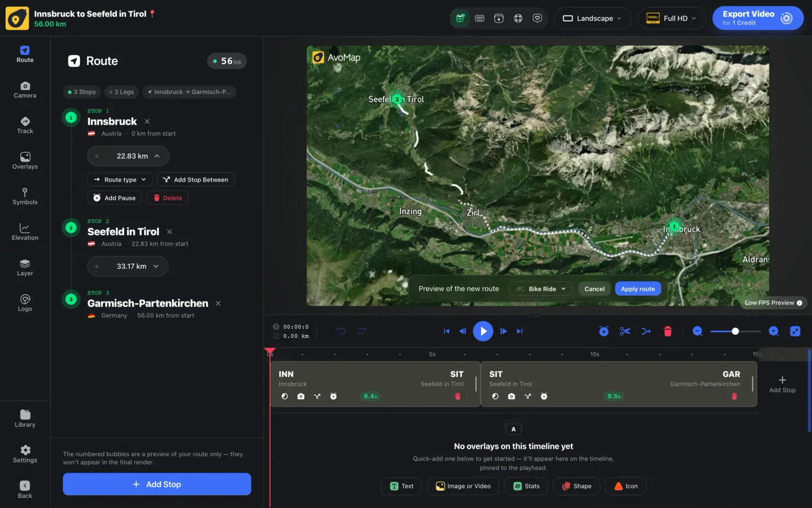The width and height of the screenshot is (812, 508).
Task: Open the Camera sidebar tab
Action: pyautogui.click(x=25, y=90)
